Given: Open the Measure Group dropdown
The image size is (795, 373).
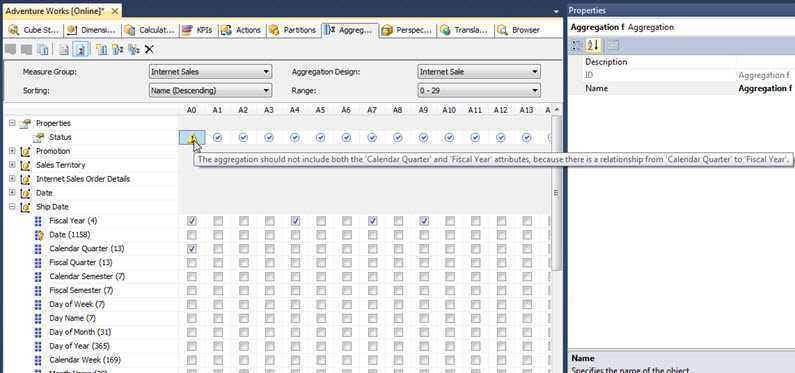Looking at the screenshot, I should (x=266, y=72).
